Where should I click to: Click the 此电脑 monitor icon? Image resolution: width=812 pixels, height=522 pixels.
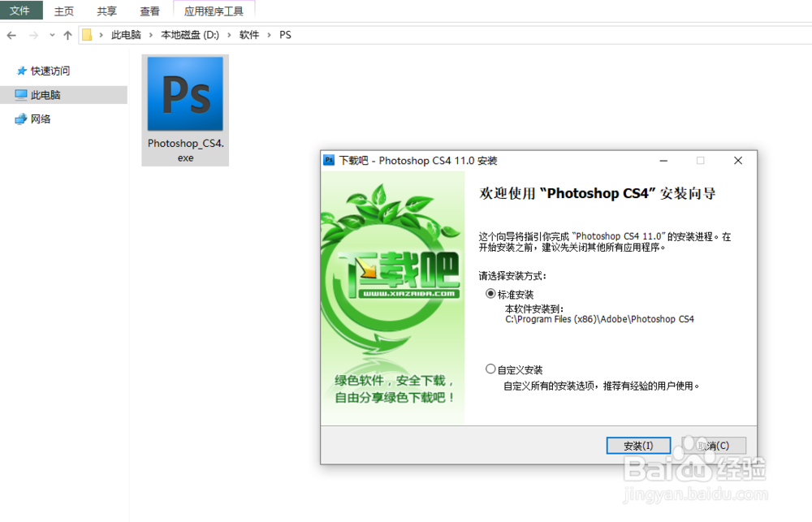21,95
